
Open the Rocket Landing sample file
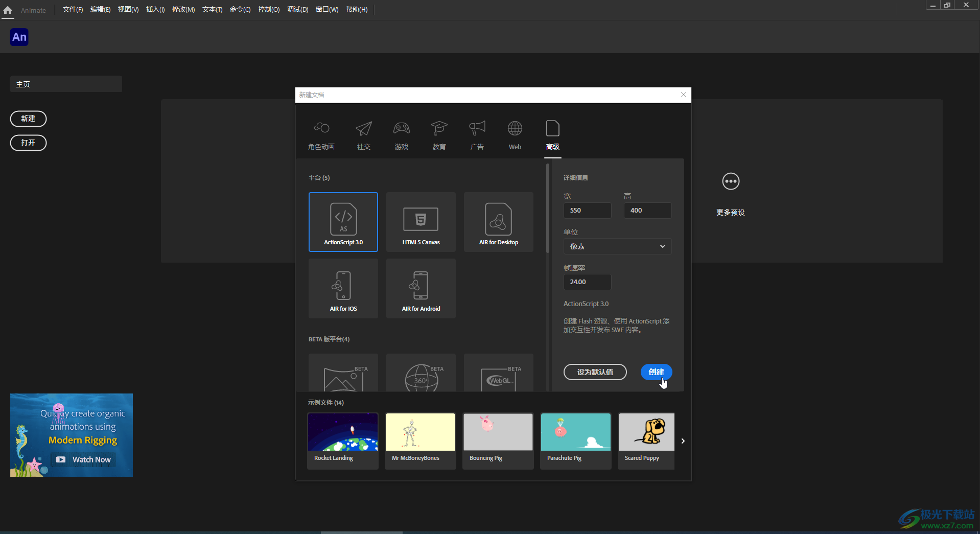pos(343,441)
